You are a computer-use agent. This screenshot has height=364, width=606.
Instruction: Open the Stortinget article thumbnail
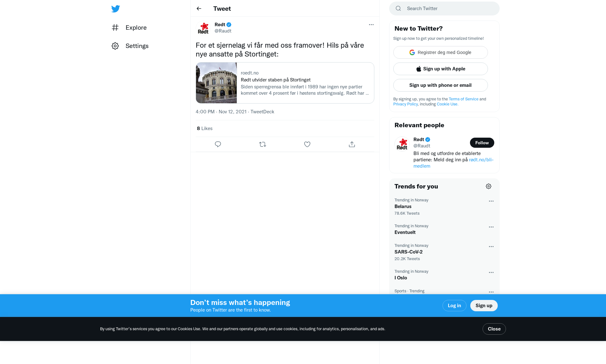click(217, 83)
